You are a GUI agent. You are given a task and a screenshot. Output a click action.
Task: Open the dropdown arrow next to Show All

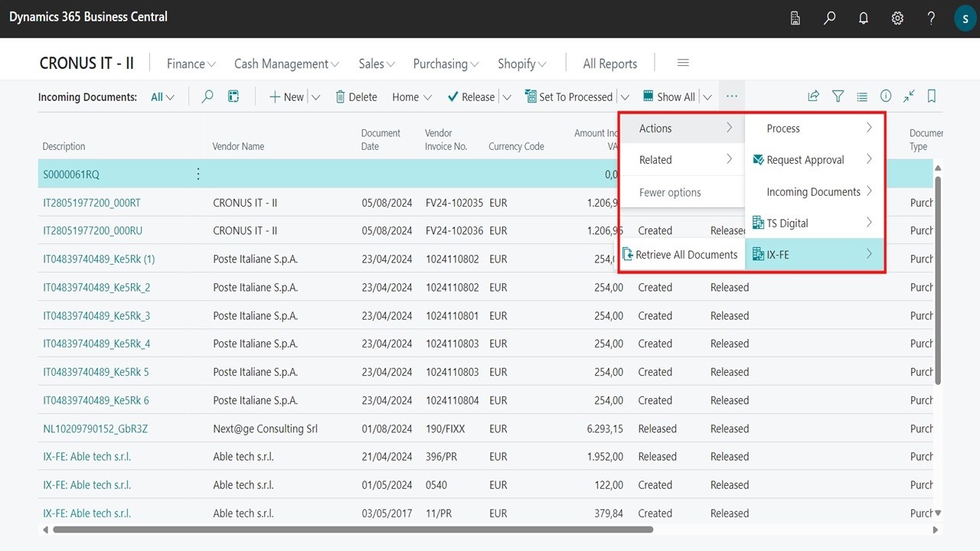click(x=707, y=97)
